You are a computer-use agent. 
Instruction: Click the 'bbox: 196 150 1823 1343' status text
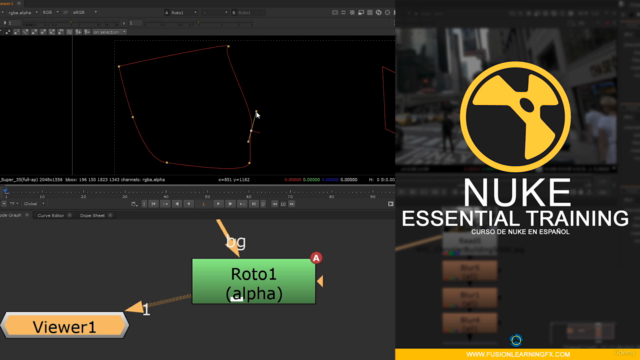click(x=92, y=180)
